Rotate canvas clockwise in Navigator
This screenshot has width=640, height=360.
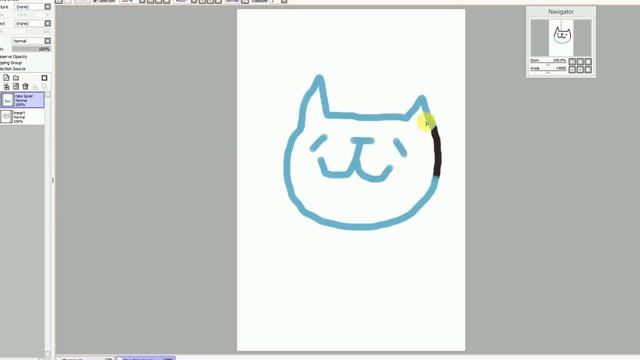point(580,69)
